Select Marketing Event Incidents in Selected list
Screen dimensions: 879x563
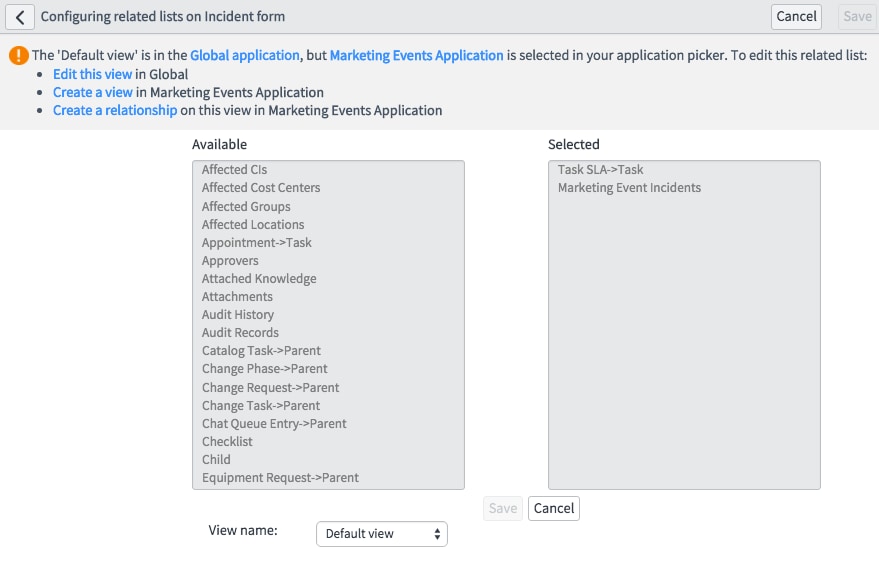[x=629, y=188]
